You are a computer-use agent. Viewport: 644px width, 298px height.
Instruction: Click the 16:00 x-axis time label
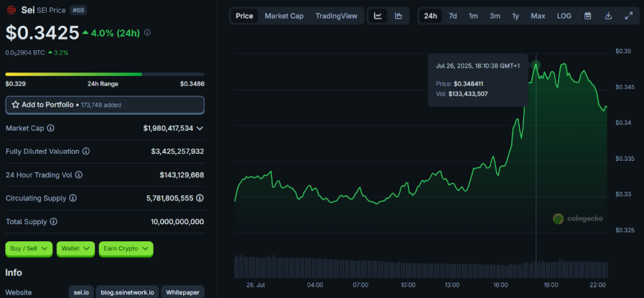click(x=502, y=285)
